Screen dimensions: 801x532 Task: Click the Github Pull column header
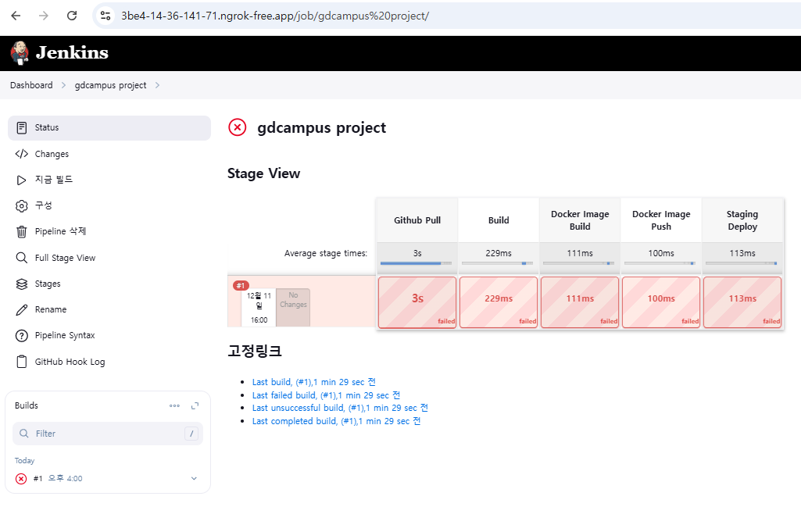417,220
